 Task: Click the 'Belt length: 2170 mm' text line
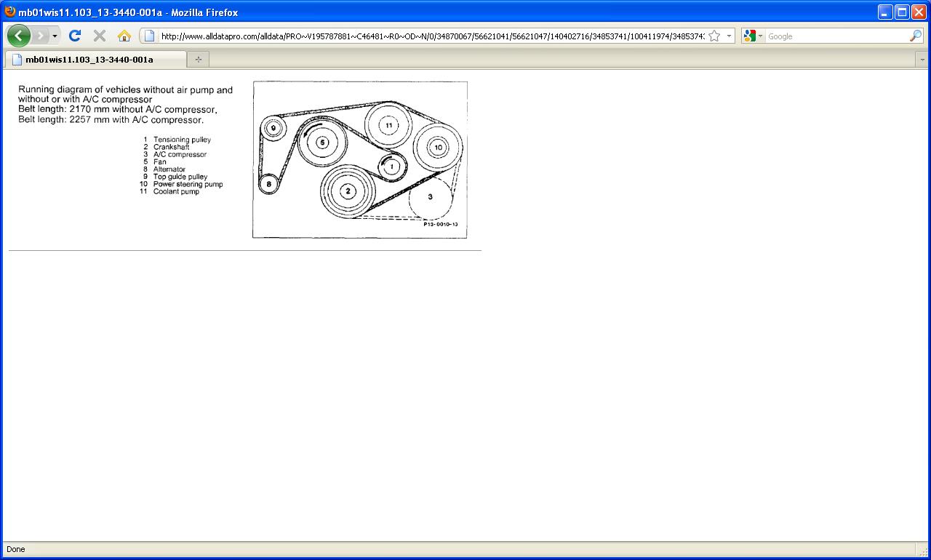coord(118,110)
